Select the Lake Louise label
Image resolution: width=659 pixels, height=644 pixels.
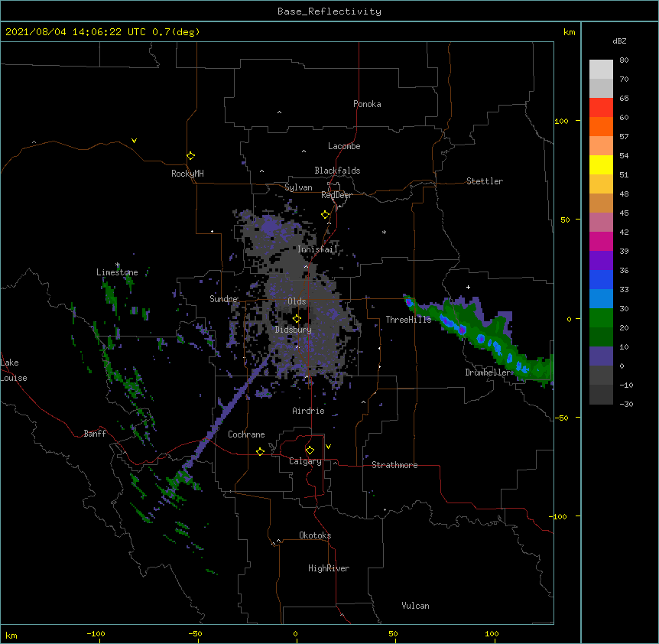[14, 370]
